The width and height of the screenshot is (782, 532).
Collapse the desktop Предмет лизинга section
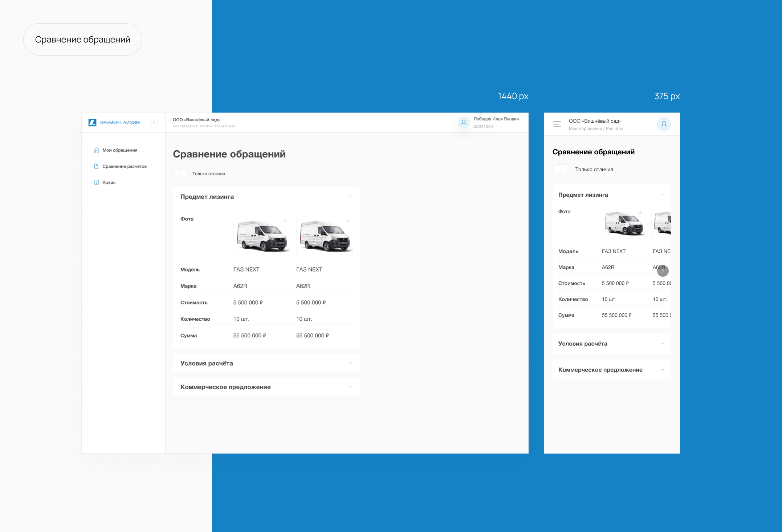pos(350,196)
